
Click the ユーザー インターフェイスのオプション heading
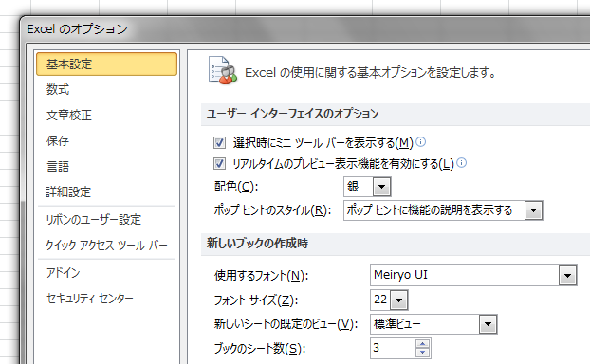(292, 114)
